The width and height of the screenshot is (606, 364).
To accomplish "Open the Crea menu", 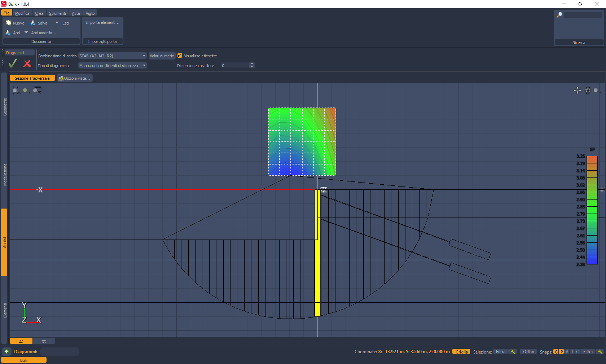I will pyautogui.click(x=39, y=13).
